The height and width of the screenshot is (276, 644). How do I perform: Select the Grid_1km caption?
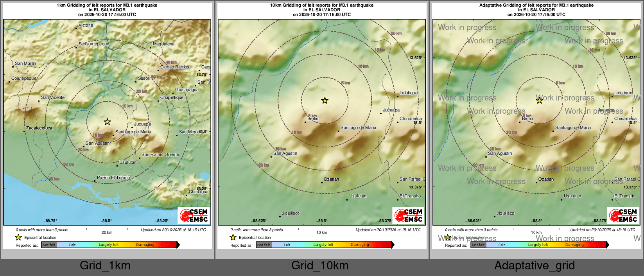(105, 265)
